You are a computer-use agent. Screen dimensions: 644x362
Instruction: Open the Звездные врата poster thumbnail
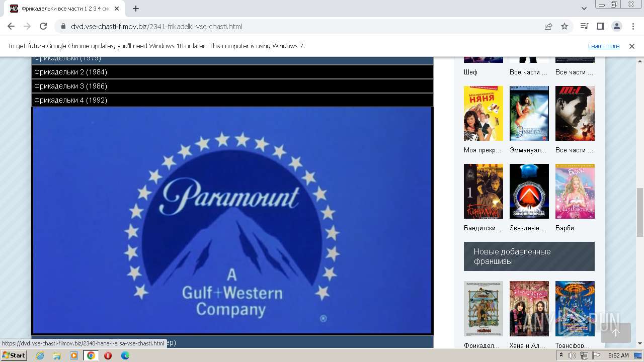[529, 191]
